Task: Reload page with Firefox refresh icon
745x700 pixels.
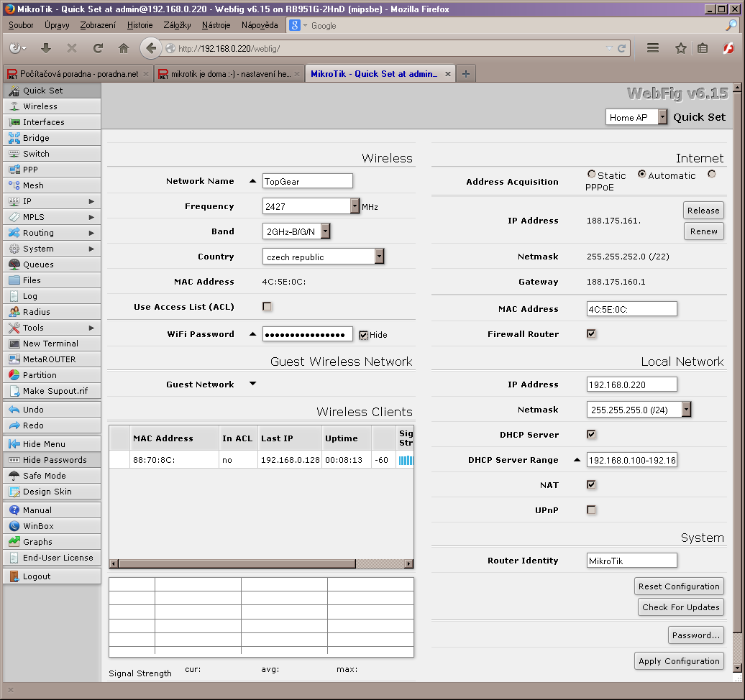Action: pyautogui.click(x=98, y=48)
